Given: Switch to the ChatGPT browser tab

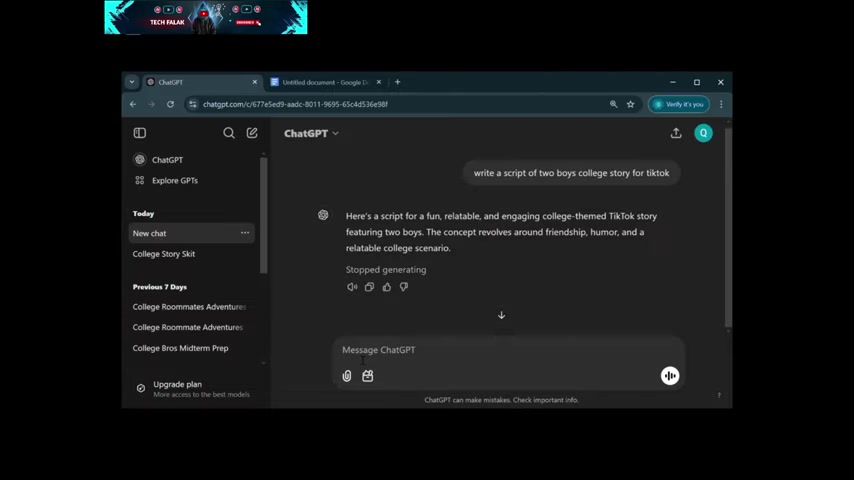Looking at the screenshot, I should coord(202,82).
